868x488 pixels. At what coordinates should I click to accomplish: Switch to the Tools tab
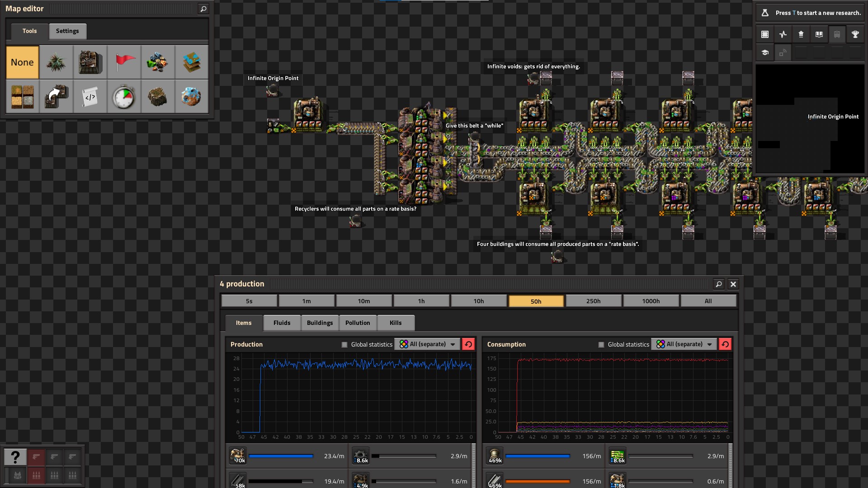tap(29, 31)
